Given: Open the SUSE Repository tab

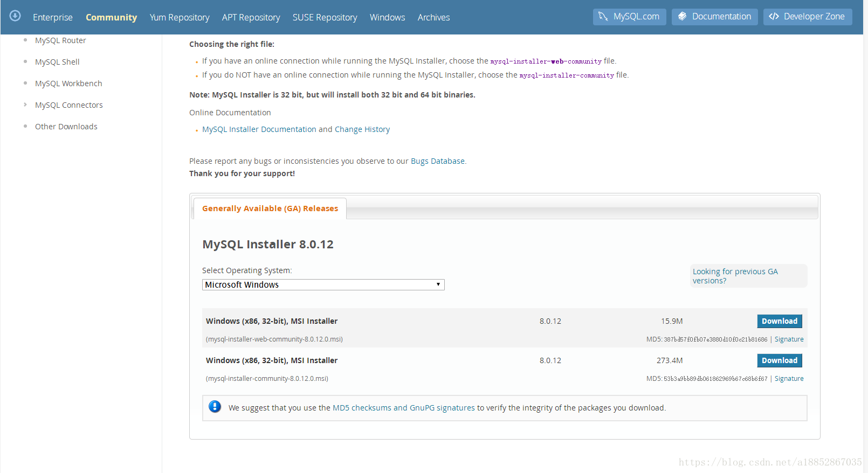Looking at the screenshot, I should coord(325,17).
